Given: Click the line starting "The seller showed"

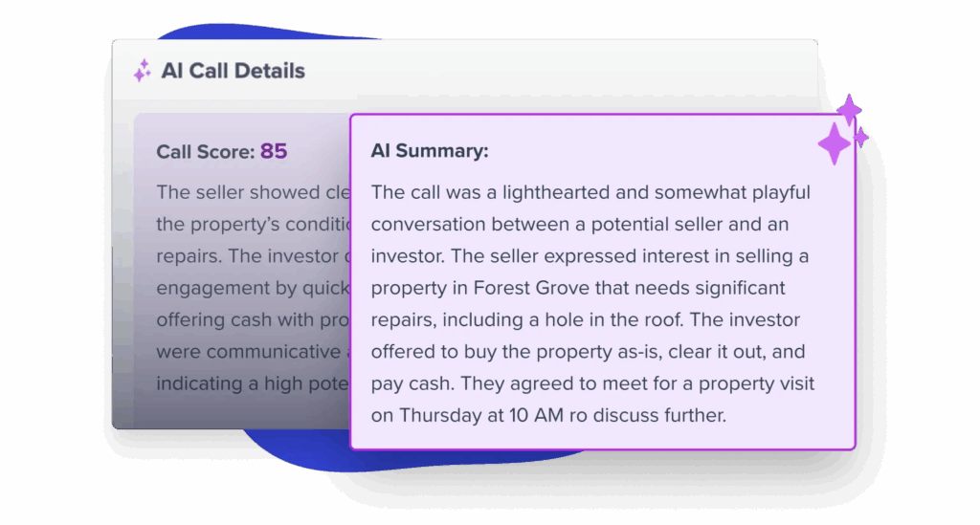Looking at the screenshot, I should (x=251, y=192).
